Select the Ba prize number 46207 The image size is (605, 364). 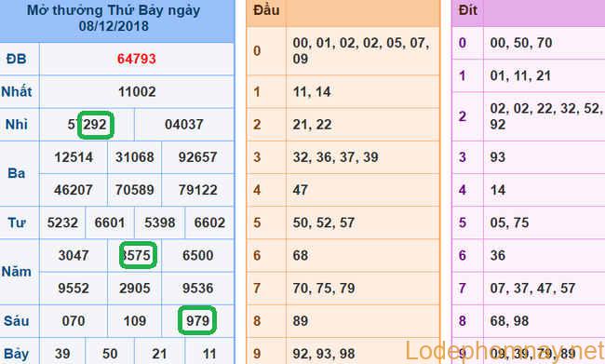point(74,190)
